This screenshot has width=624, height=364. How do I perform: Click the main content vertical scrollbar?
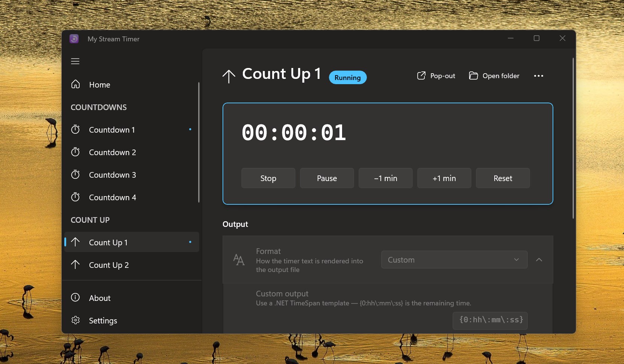[573, 138]
